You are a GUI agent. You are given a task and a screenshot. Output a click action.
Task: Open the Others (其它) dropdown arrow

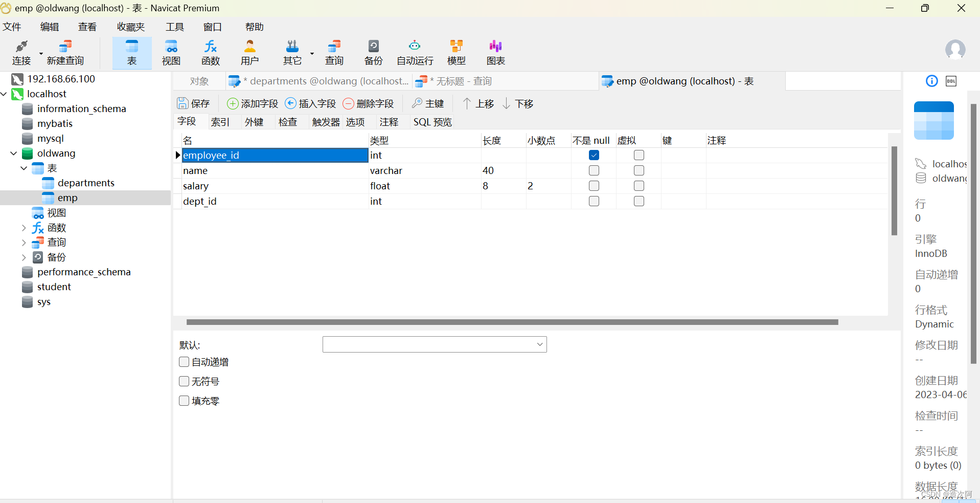[312, 53]
